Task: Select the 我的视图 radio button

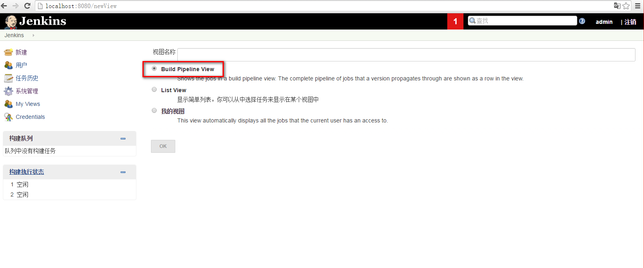Action: point(154,110)
